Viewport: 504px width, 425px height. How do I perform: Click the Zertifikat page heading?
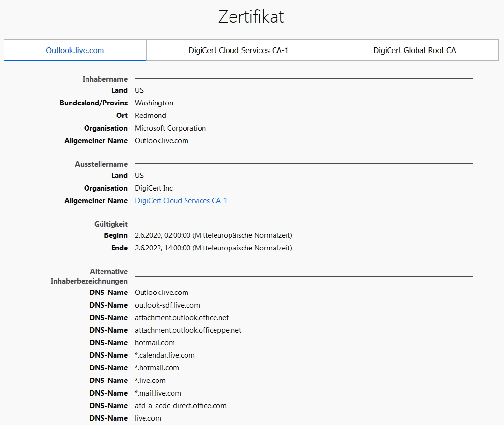pos(251,16)
